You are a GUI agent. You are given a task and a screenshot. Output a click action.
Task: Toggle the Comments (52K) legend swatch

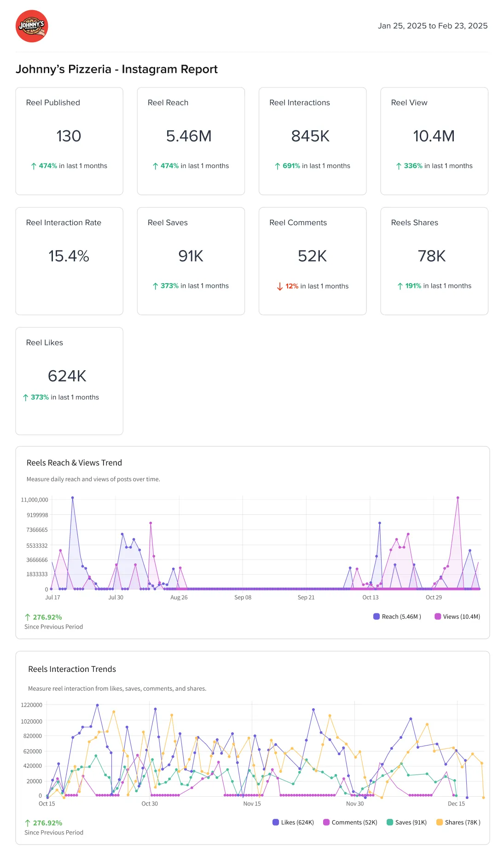click(x=326, y=822)
